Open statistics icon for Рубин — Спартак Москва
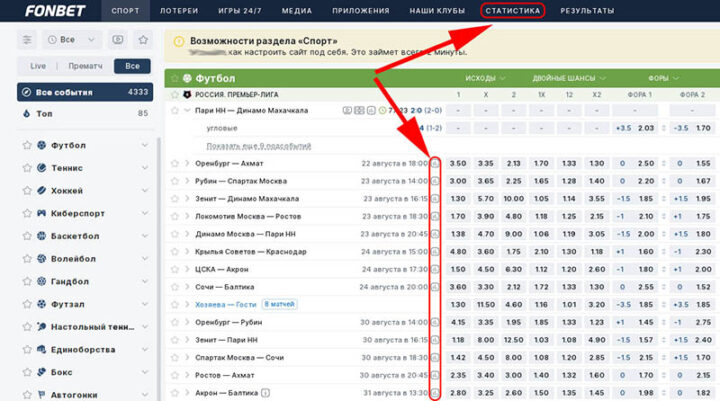 click(435, 181)
